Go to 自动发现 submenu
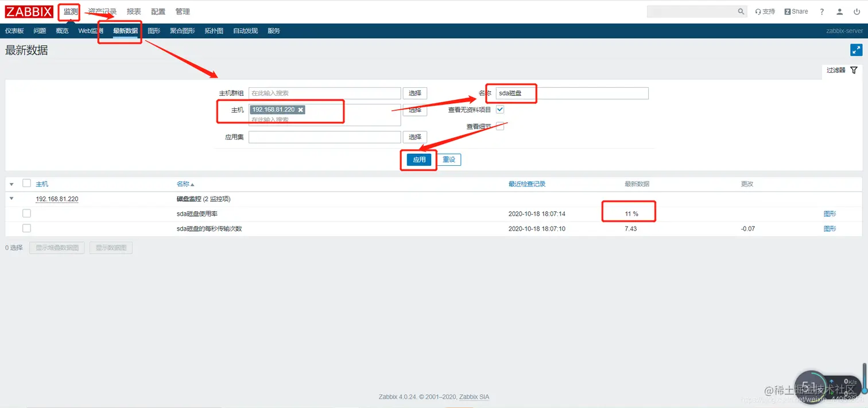 (x=245, y=31)
